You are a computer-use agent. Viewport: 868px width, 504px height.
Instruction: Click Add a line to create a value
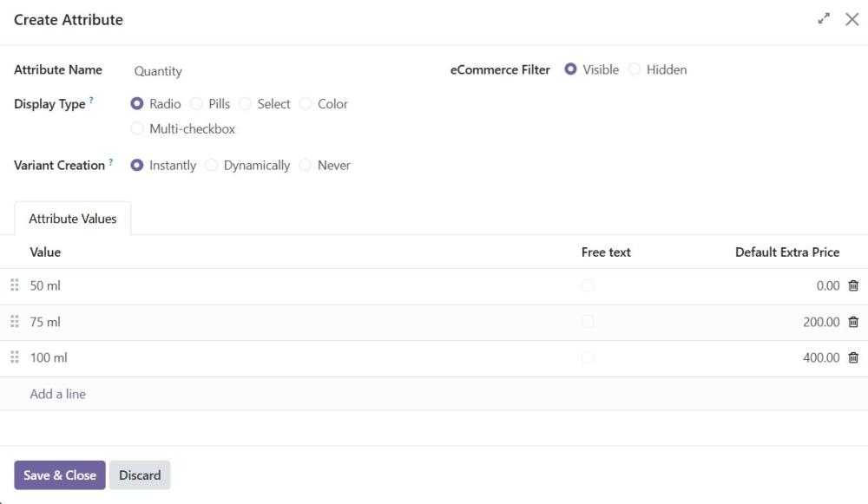(x=57, y=393)
